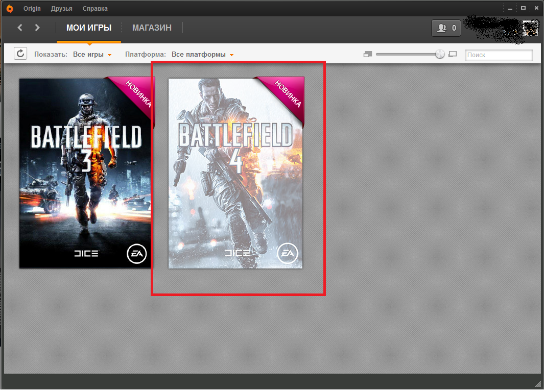Focus the Поиск search field

pyautogui.click(x=499, y=55)
